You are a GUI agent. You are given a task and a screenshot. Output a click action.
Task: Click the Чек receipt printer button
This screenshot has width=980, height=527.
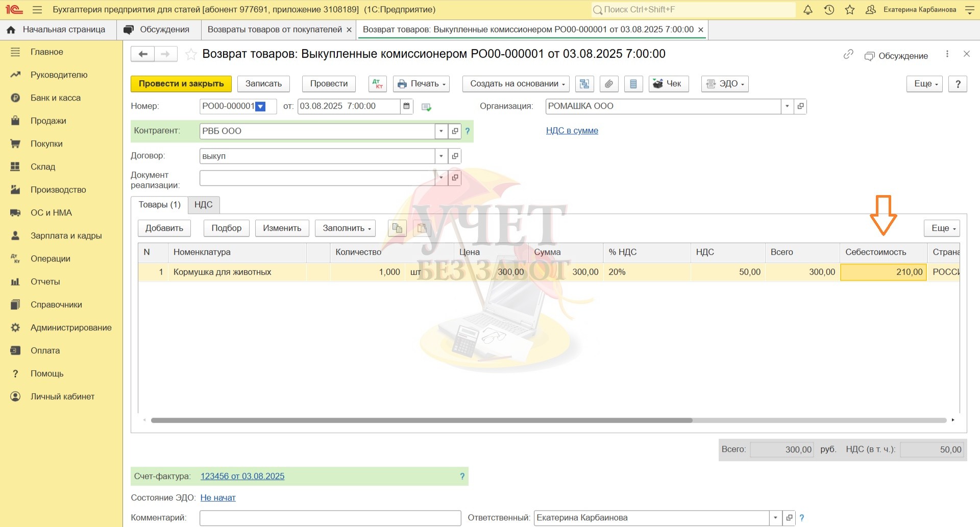click(668, 84)
